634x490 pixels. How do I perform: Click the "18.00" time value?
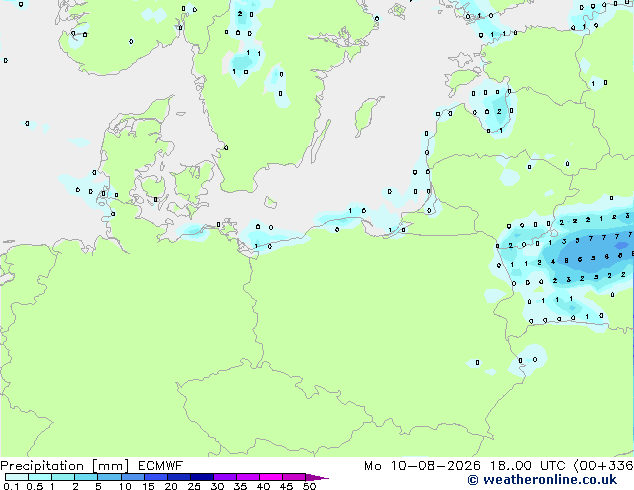point(511,466)
